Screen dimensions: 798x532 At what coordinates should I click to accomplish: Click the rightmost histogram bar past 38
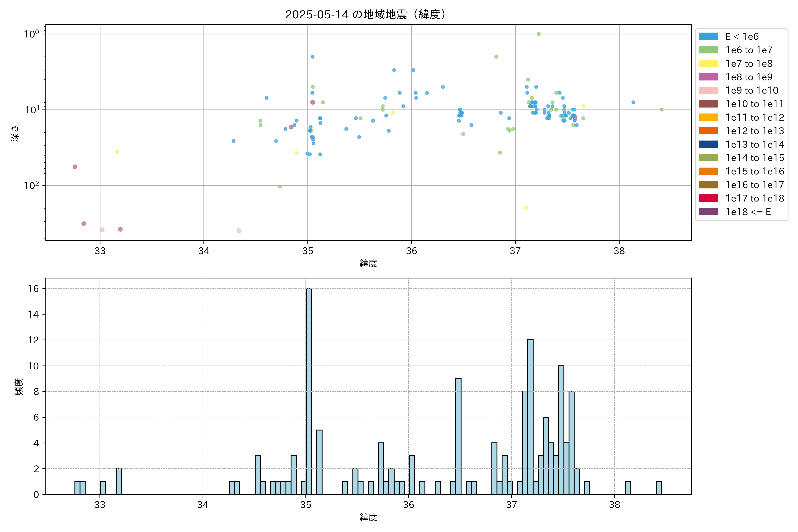coord(659,487)
